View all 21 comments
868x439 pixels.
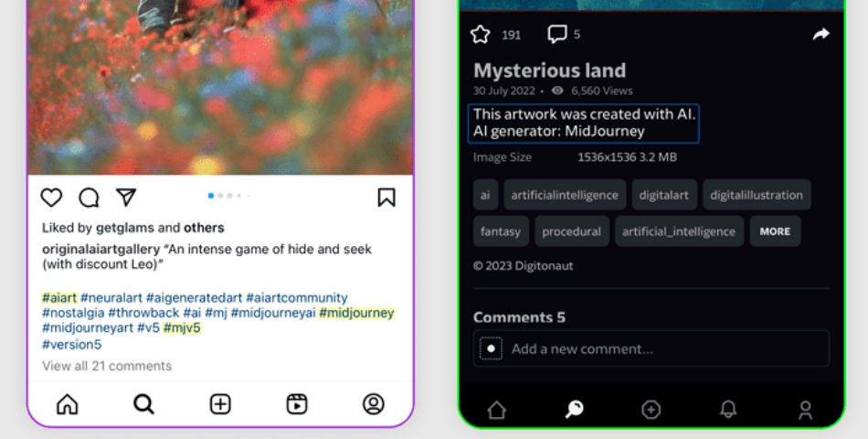pos(107,366)
